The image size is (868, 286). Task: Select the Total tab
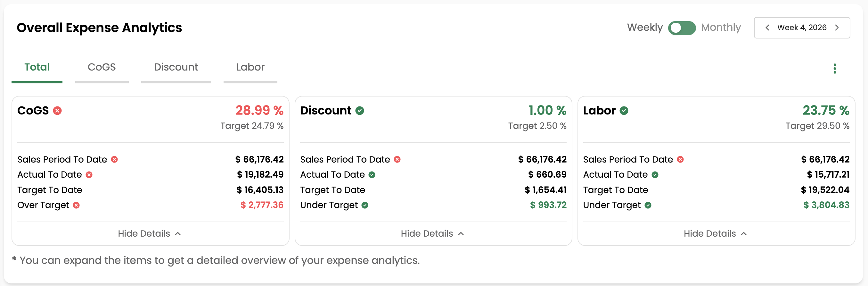pos(37,67)
